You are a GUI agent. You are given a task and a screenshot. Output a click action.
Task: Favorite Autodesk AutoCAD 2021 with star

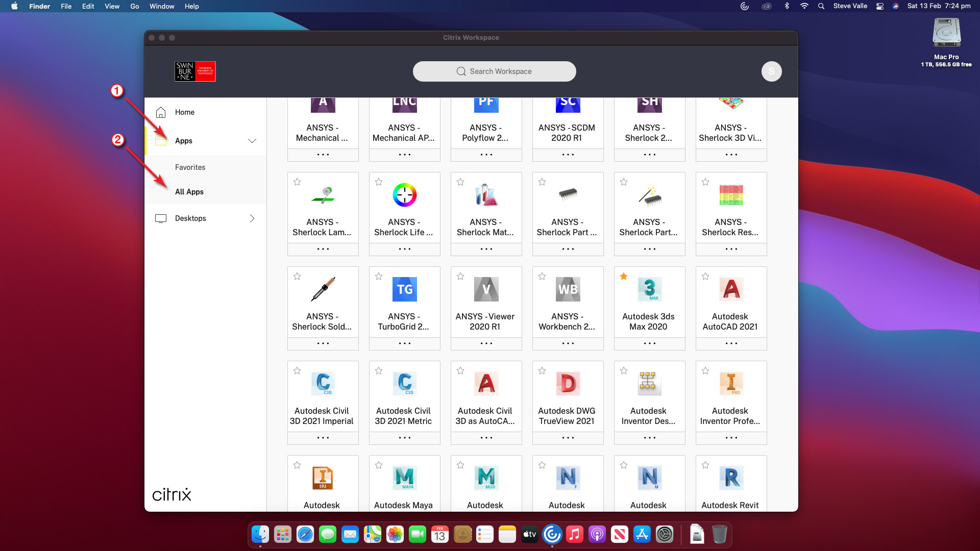(x=705, y=277)
